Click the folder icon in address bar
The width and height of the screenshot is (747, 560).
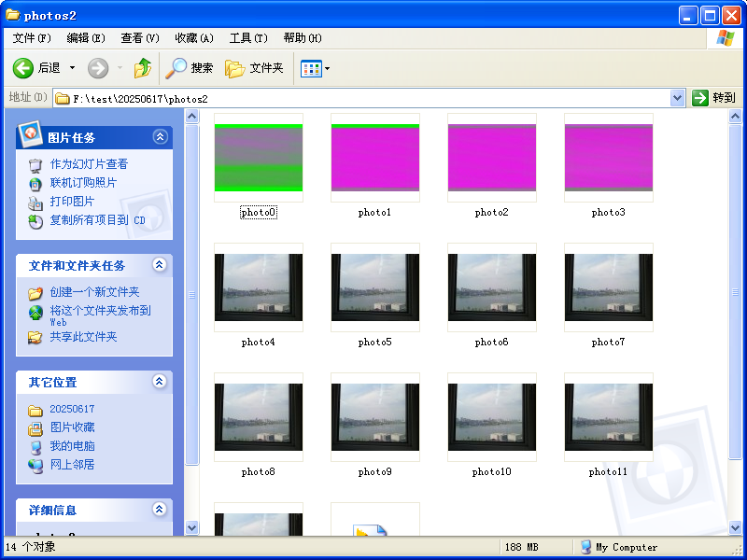[x=63, y=99]
